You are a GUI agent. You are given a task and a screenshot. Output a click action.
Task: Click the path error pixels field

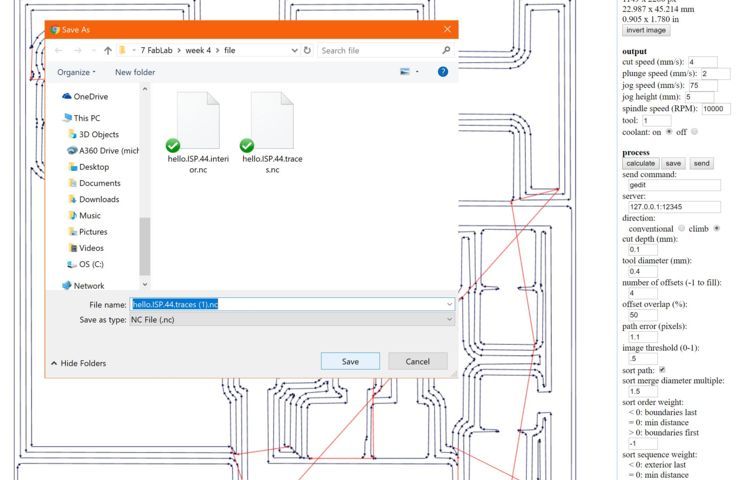tap(643, 337)
